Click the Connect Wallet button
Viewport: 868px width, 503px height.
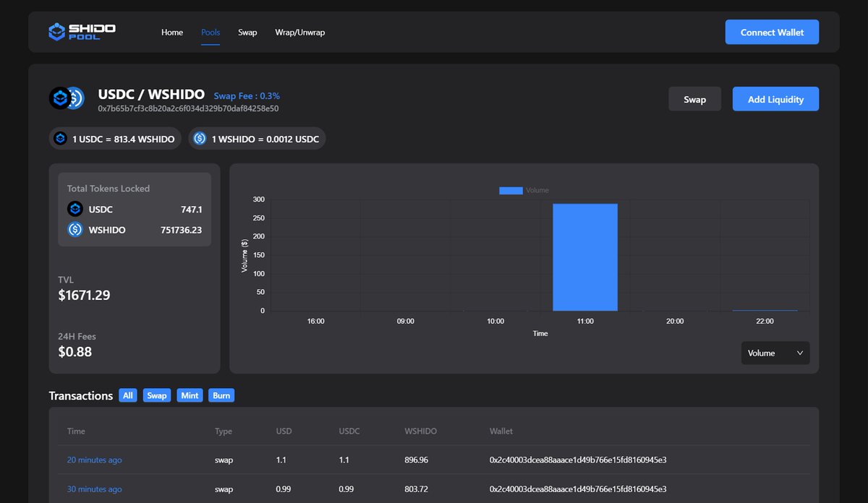[772, 33]
